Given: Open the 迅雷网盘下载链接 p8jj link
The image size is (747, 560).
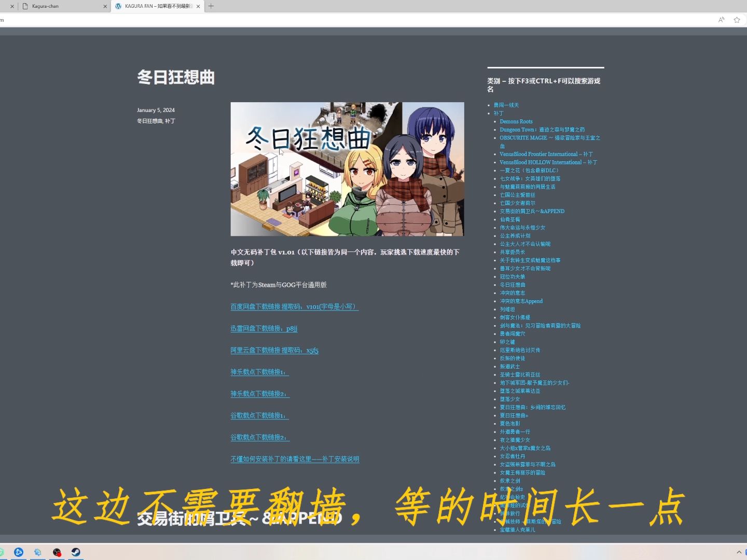Looking at the screenshot, I should click(x=264, y=328).
